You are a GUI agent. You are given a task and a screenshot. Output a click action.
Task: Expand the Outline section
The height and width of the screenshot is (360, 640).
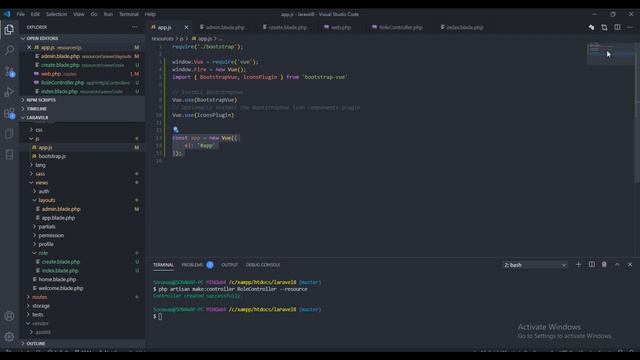pyautogui.click(x=82, y=344)
